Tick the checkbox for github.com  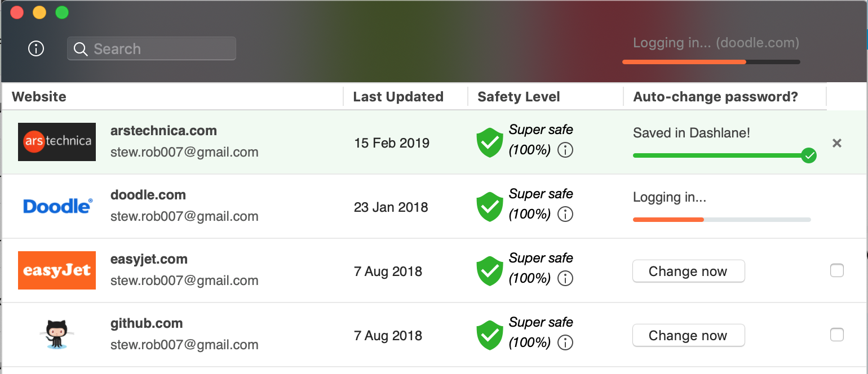837,335
